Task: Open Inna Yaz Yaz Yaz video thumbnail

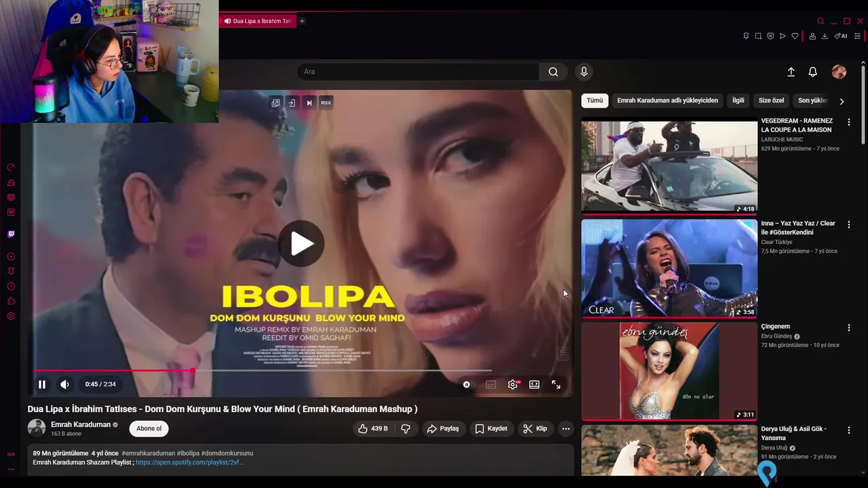Action: point(669,268)
